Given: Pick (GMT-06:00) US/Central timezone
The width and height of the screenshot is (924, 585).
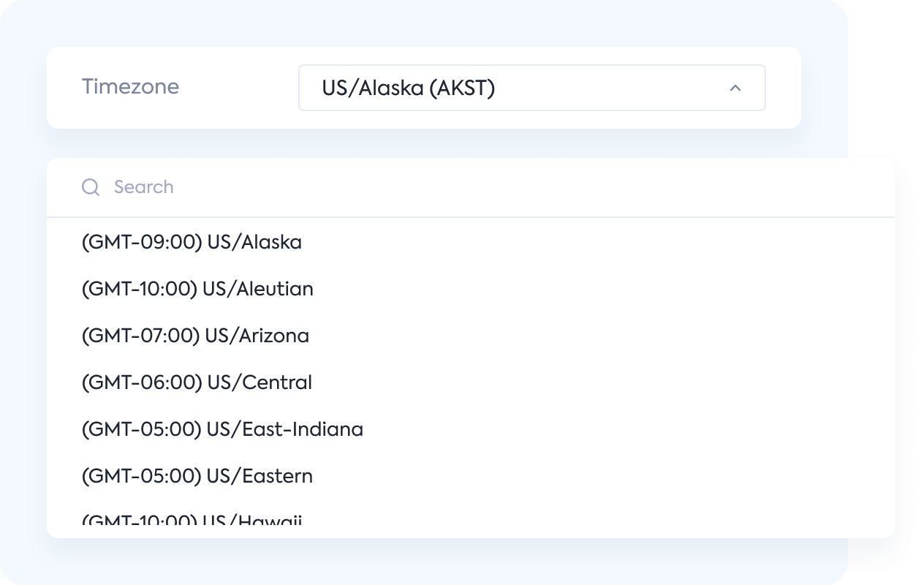Looking at the screenshot, I should pos(471,382).
